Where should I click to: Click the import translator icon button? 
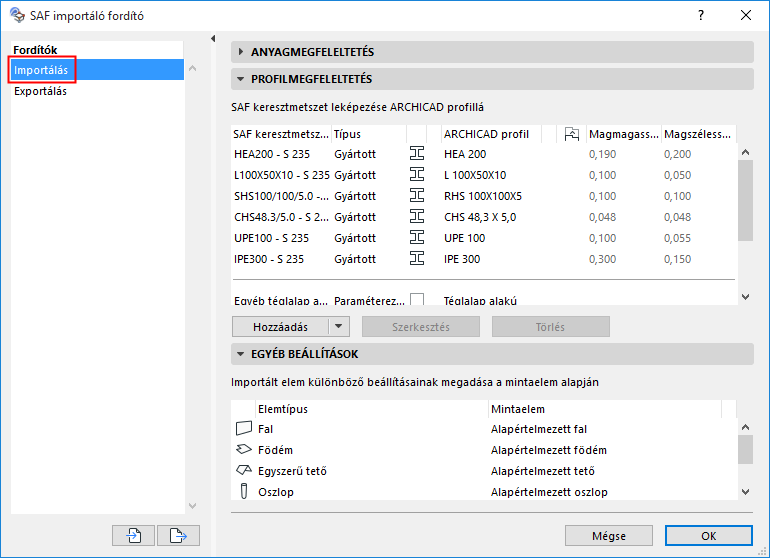(x=133, y=535)
